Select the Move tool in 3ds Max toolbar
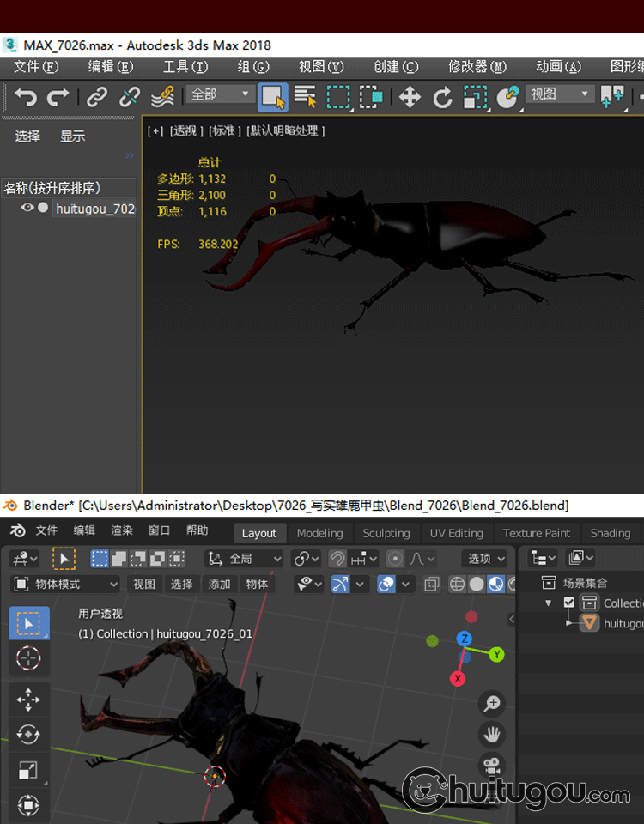644x824 pixels. click(410, 96)
